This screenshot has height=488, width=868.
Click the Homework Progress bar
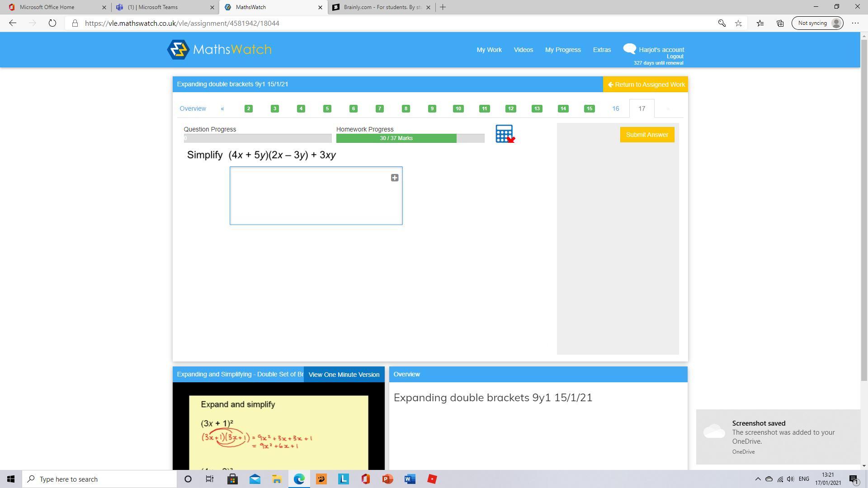coord(410,138)
